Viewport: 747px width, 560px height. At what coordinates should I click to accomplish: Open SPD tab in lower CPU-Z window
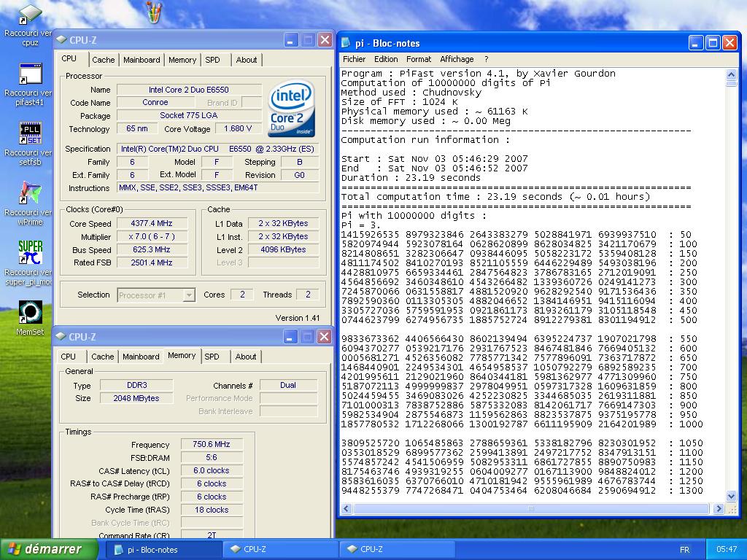click(x=212, y=357)
